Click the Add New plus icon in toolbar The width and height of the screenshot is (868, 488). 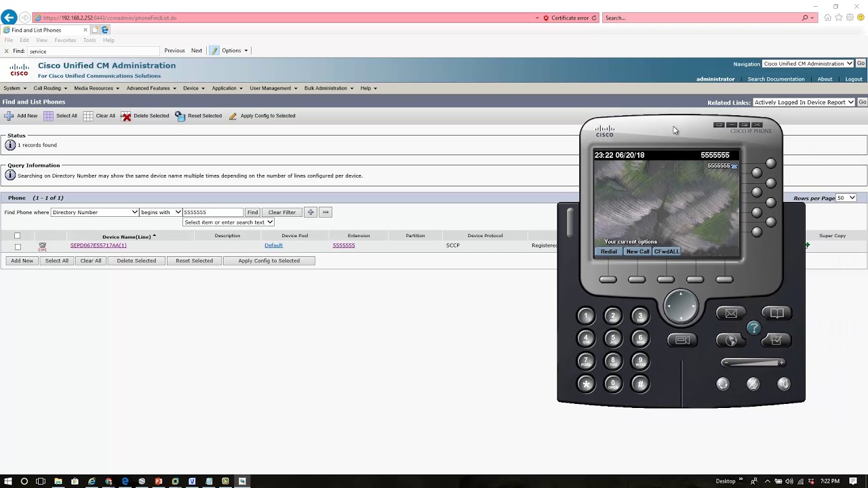9,116
